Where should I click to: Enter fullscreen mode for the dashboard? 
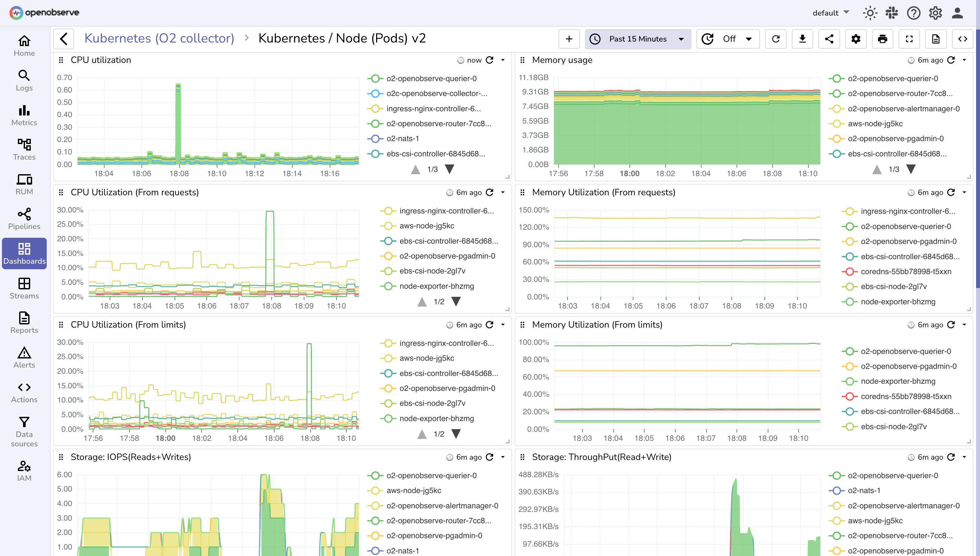(x=909, y=39)
